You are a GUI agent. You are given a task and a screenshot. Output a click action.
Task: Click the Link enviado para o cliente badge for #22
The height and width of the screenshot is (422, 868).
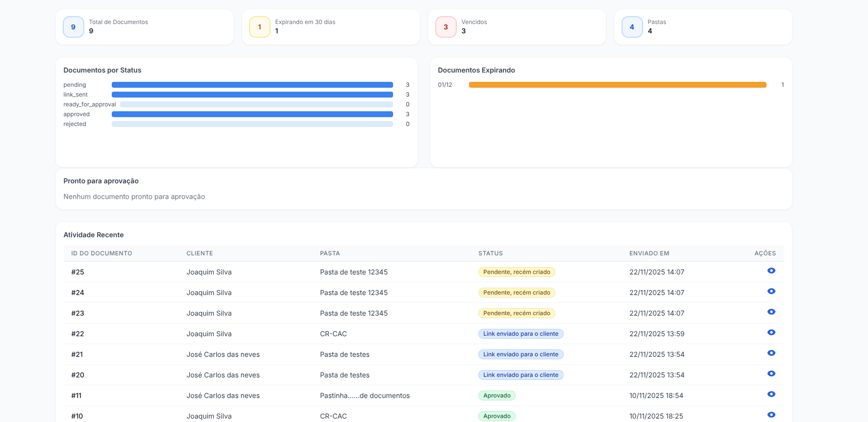pyautogui.click(x=521, y=334)
